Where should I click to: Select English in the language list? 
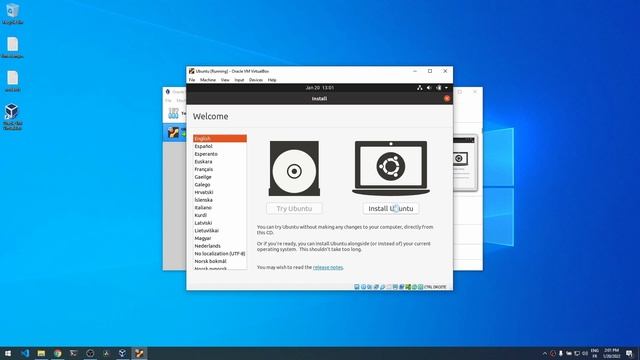220,139
